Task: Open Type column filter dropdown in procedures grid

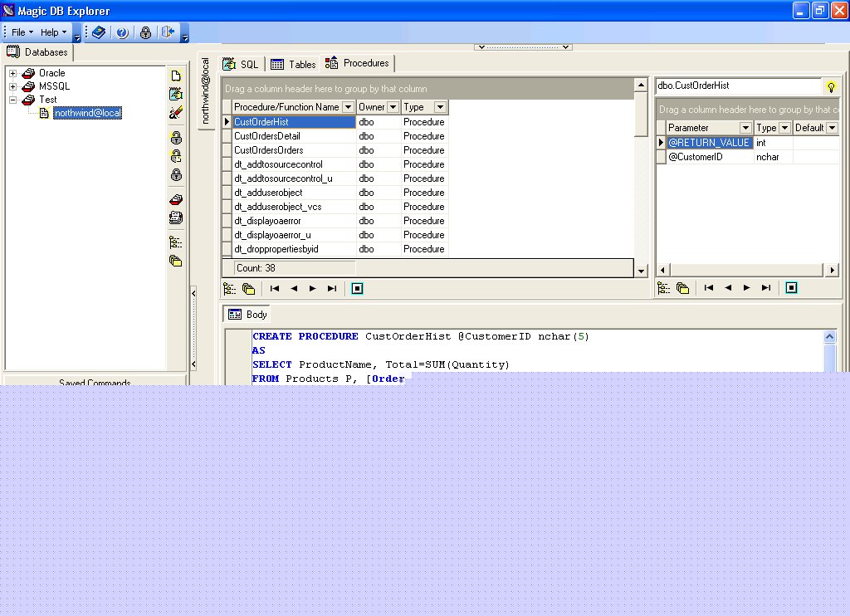Action: [x=440, y=107]
